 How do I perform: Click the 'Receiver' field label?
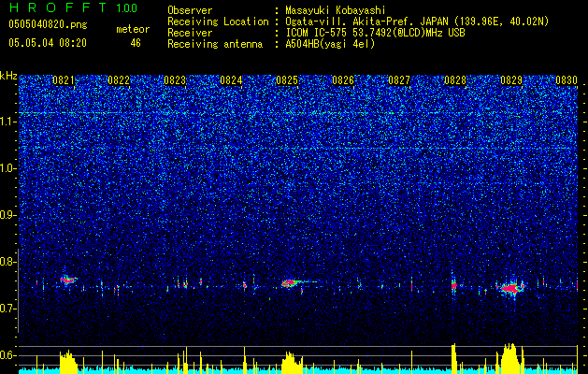pos(190,33)
